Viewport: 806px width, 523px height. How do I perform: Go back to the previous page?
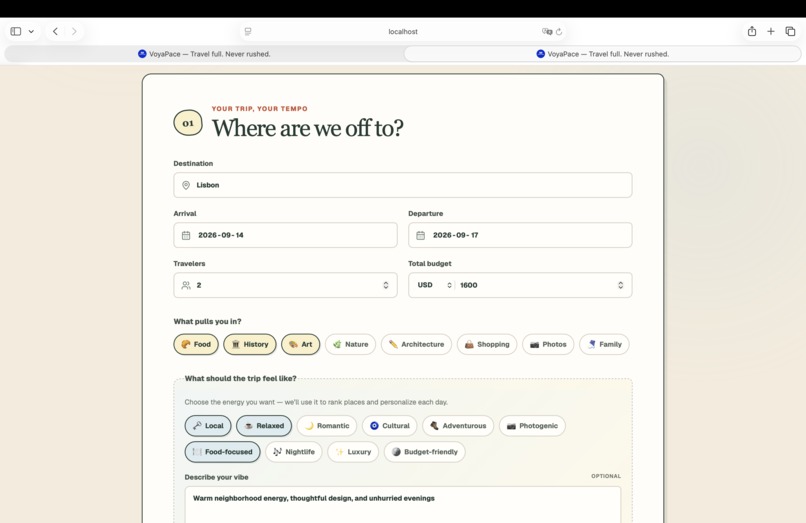click(55, 31)
